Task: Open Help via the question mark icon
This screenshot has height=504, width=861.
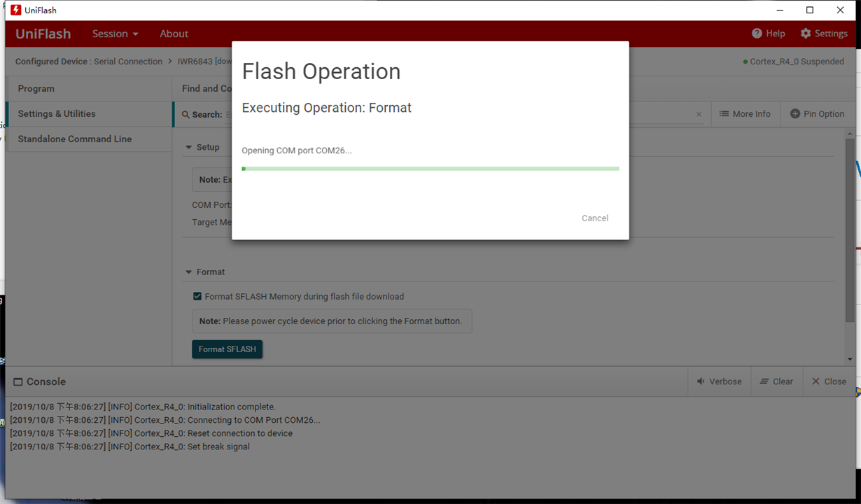Action: click(757, 34)
